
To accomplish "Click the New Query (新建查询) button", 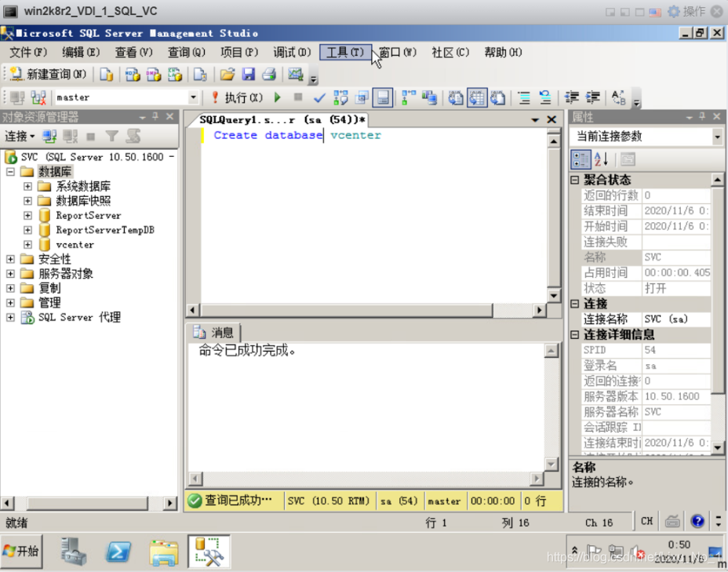I will coord(49,74).
